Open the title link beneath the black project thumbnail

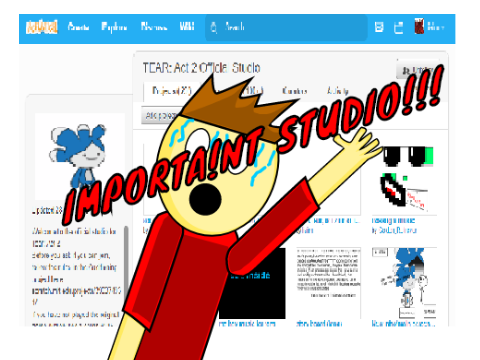click(247, 324)
